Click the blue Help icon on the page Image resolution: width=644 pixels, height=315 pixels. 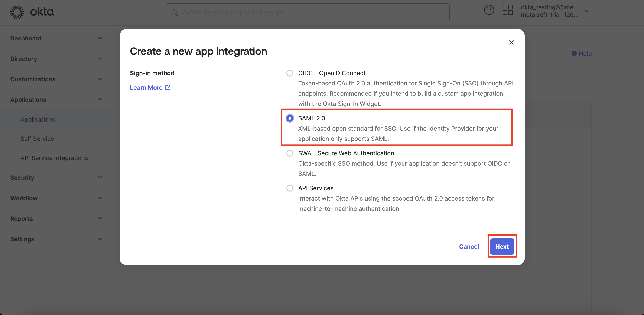point(574,53)
